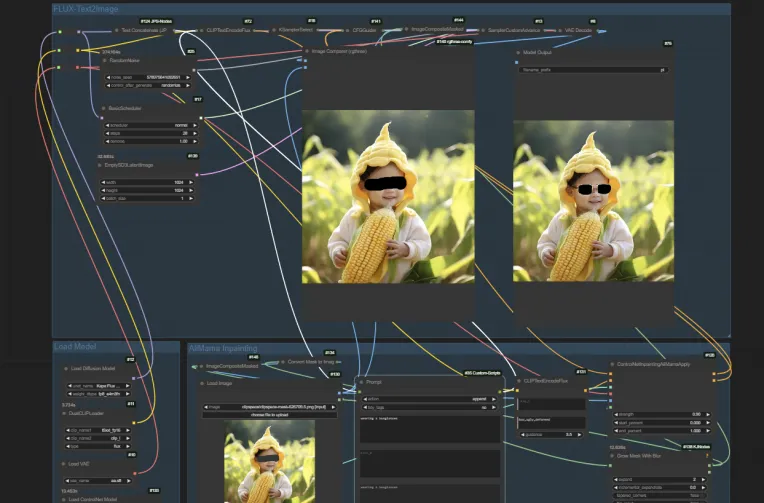The height and width of the screenshot is (503, 764).
Task: Collapse the Load ControlNet Model node dot
Action: [x=64, y=499]
